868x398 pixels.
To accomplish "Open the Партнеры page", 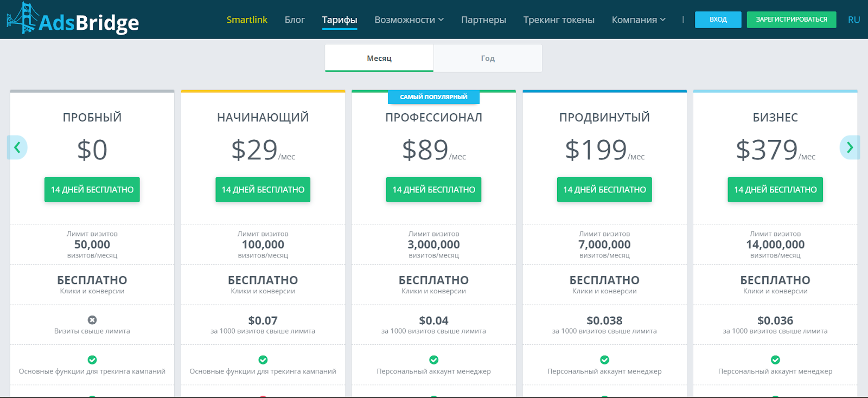I will 483,20.
